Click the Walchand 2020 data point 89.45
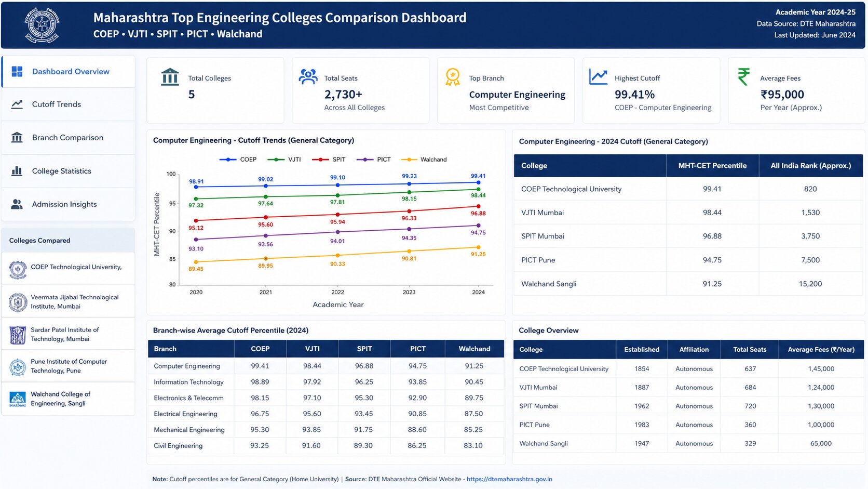 coord(196,262)
